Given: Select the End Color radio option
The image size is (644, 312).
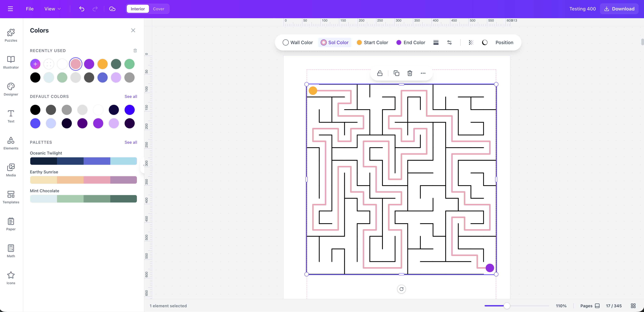Looking at the screenshot, I should [410, 42].
